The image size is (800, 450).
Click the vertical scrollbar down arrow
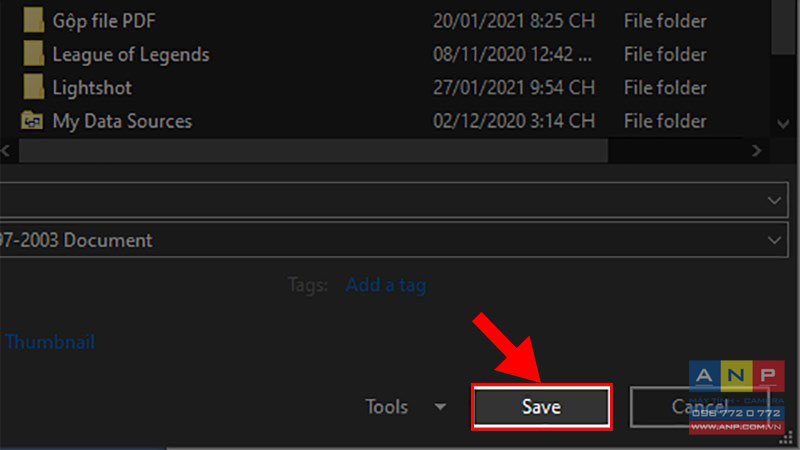[783, 124]
